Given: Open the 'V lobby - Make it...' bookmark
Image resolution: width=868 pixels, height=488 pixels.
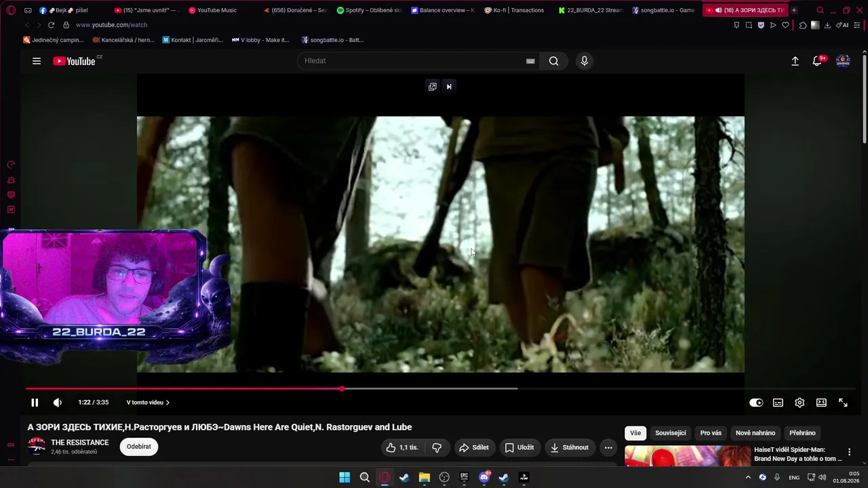Looking at the screenshot, I should [260, 40].
